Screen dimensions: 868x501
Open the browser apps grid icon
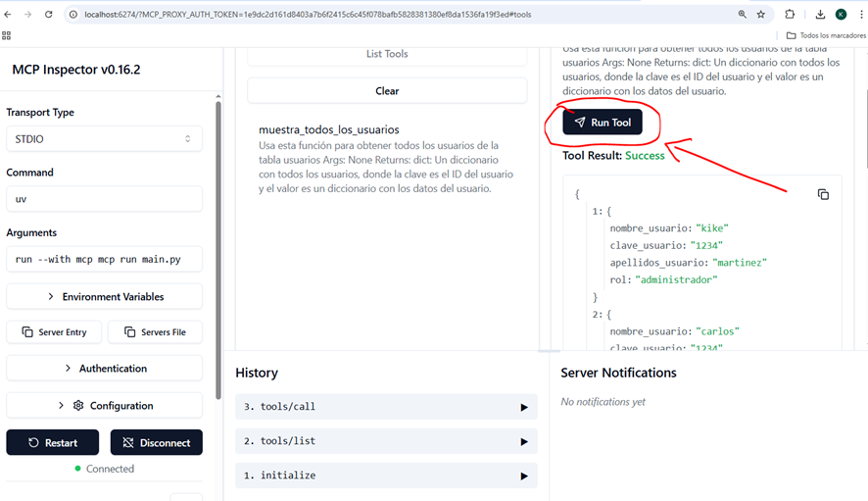(7, 35)
